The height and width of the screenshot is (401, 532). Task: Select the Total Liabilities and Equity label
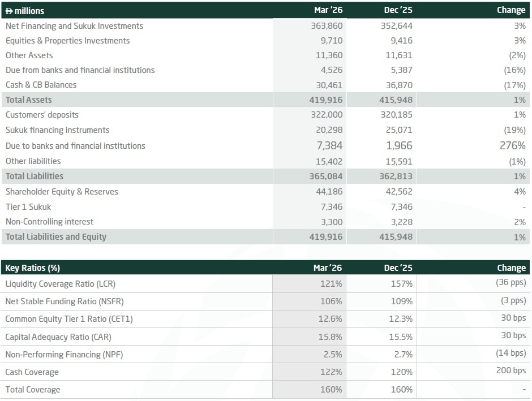point(56,236)
